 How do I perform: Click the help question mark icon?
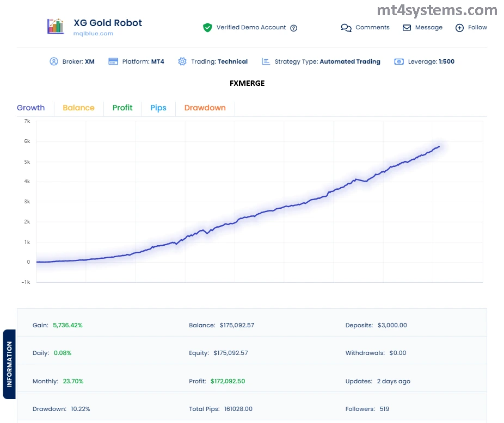coord(294,28)
